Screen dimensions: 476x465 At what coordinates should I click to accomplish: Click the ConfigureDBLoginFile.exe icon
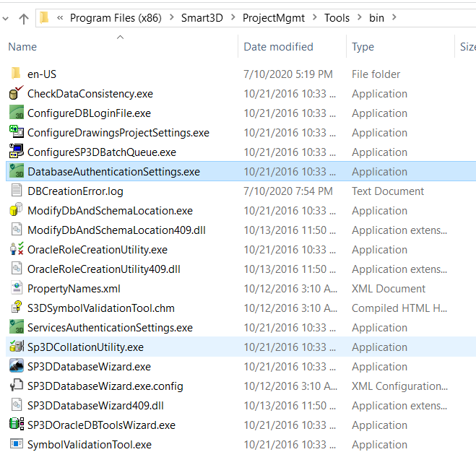16,113
